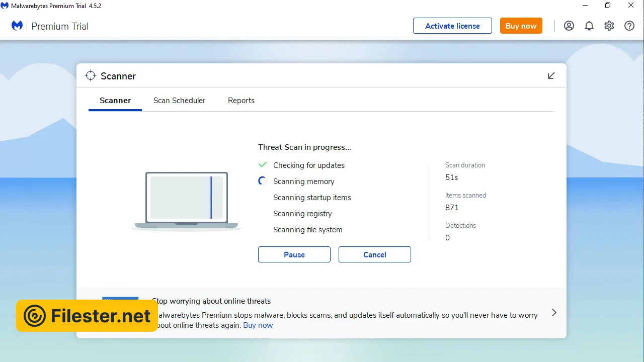
Task: Collapse the Scanner panel with arrow icon
Action: [x=551, y=76]
